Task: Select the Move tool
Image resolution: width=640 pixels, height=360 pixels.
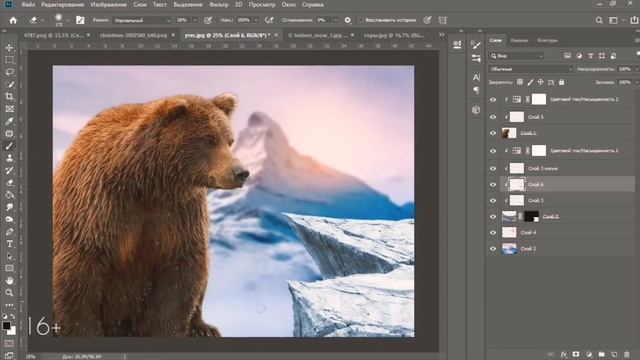Action: click(9, 48)
